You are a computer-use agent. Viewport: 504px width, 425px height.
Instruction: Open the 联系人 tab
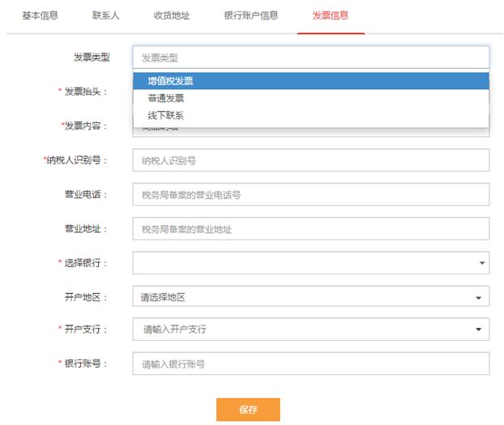coord(106,15)
